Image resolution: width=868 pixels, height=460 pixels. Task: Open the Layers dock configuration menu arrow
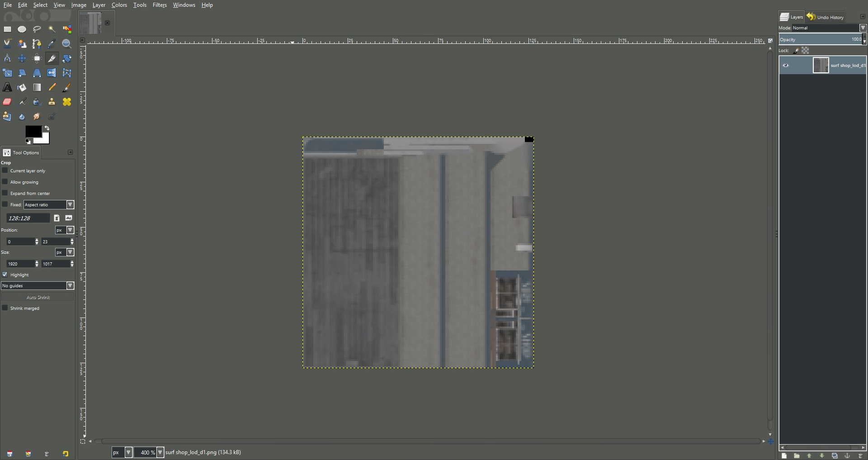click(x=862, y=17)
